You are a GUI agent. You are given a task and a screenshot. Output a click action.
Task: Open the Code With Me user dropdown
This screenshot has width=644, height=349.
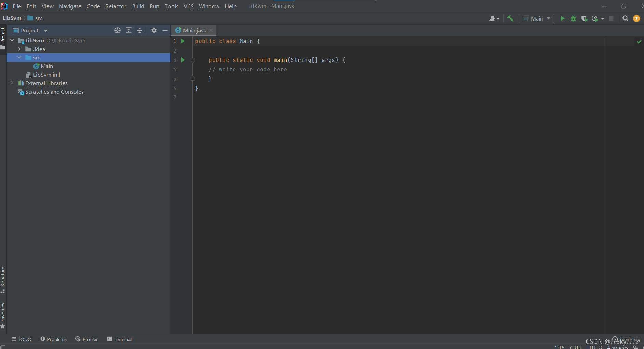pyautogui.click(x=494, y=18)
